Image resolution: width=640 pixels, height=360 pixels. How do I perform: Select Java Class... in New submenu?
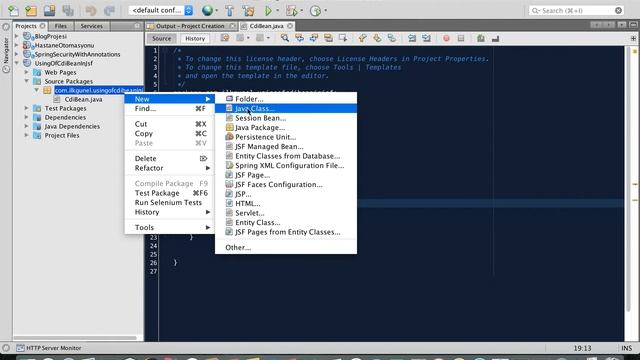(x=286, y=109)
